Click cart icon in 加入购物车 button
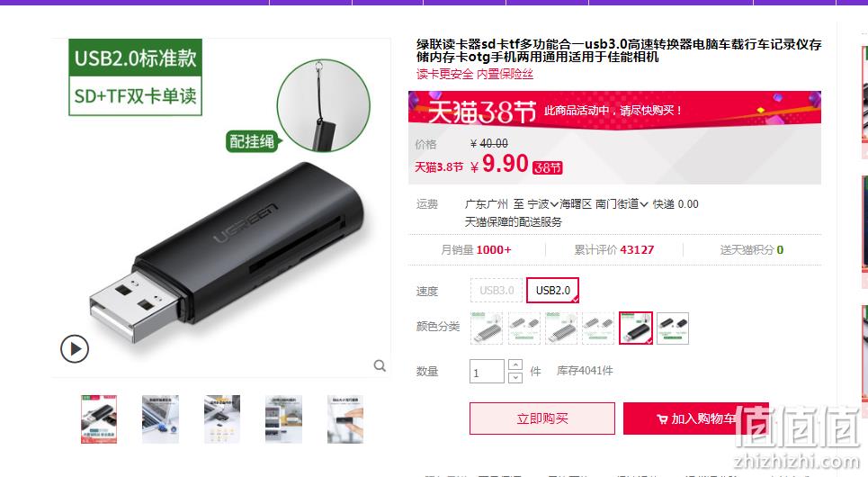This screenshot has width=868, height=477. (662, 419)
